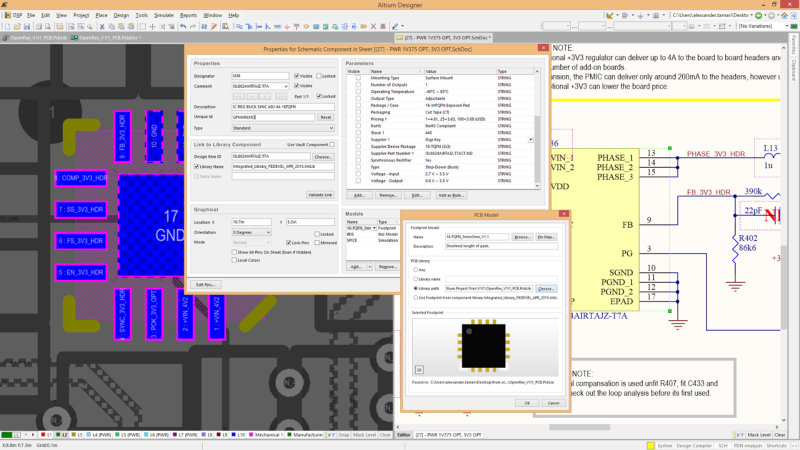The height and width of the screenshot is (450, 800).
Task: Click into the Description text field
Action: point(283,107)
